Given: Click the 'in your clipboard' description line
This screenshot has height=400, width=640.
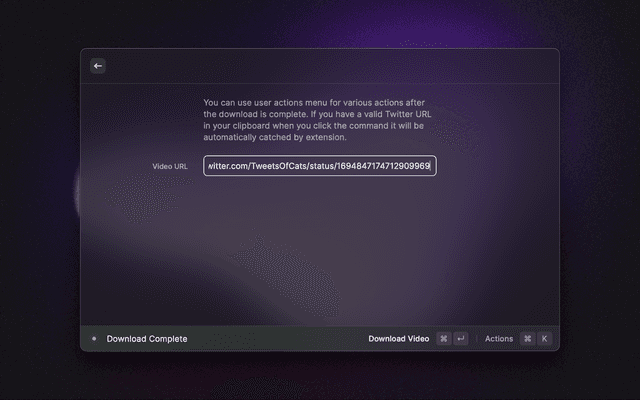Looking at the screenshot, I should (314, 126).
